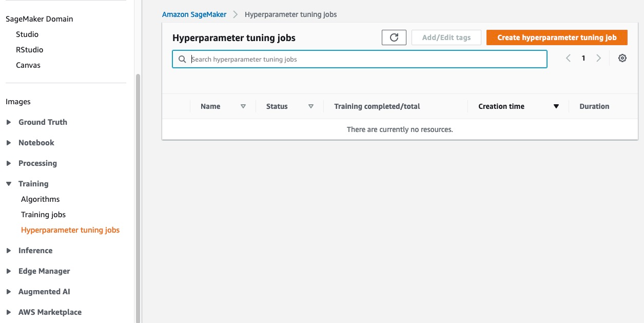Open the Amazon SageMaker breadcrumb link
The height and width of the screenshot is (323, 644).
click(x=194, y=14)
